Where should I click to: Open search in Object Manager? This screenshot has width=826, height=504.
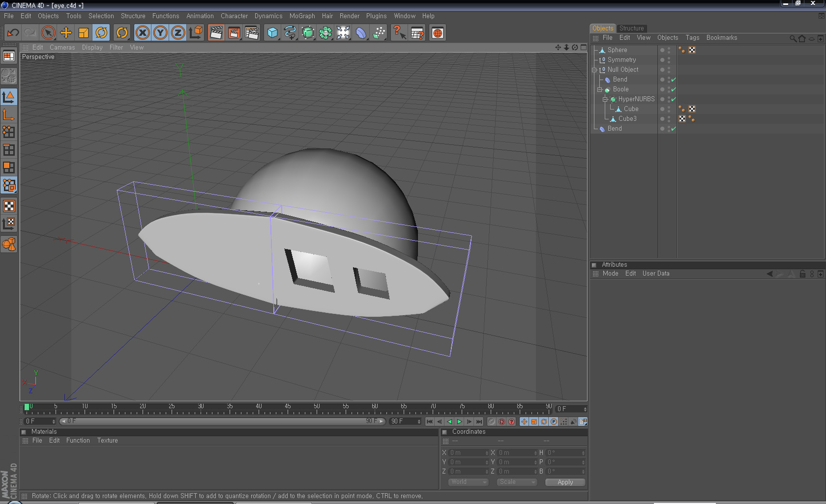pos(793,38)
